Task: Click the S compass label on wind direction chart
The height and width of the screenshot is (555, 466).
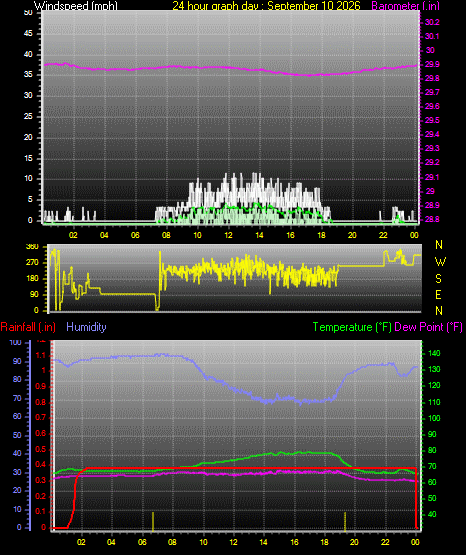Action: (x=438, y=279)
